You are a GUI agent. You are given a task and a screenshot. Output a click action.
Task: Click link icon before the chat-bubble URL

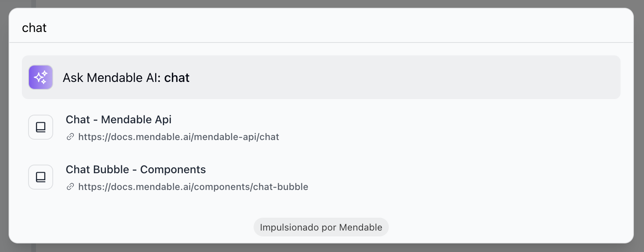point(70,187)
